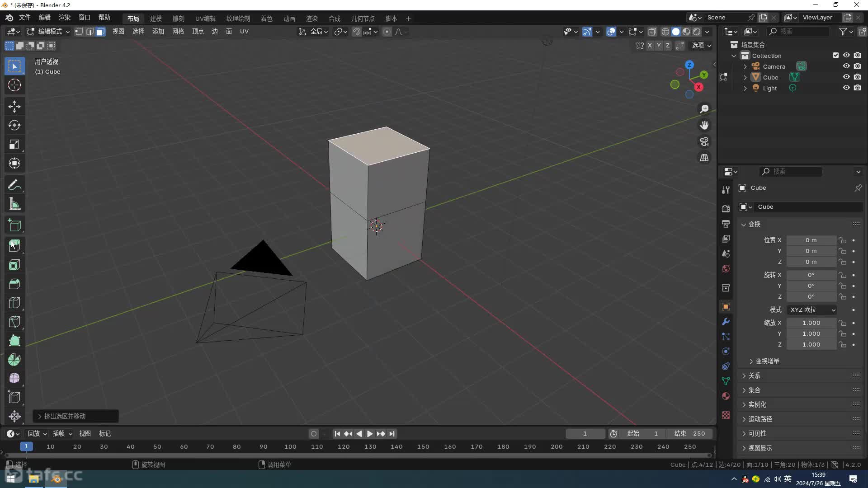Open the 顶点 vertex menu
This screenshot has width=868, height=488.
point(198,32)
